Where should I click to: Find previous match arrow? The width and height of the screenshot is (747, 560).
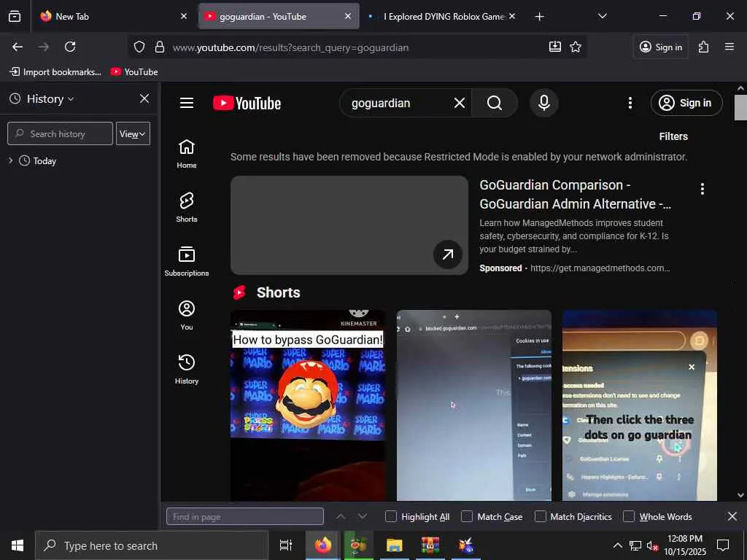(x=341, y=516)
